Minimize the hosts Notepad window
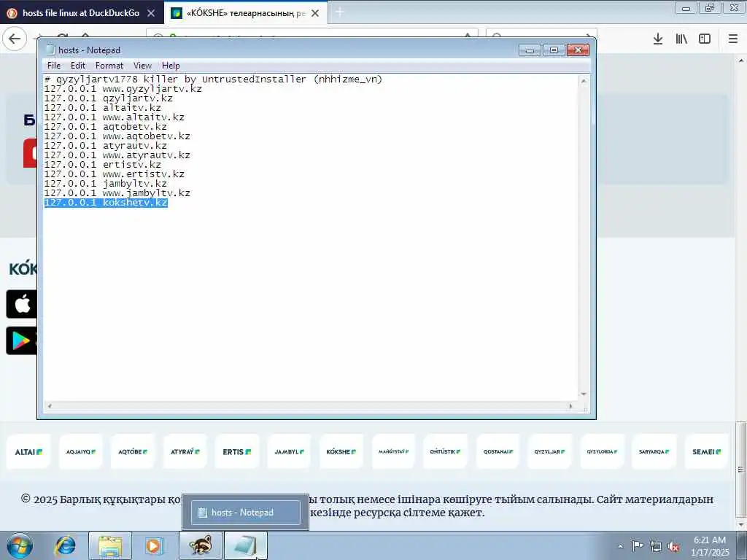Viewport: 747px width, 560px height. [x=530, y=50]
